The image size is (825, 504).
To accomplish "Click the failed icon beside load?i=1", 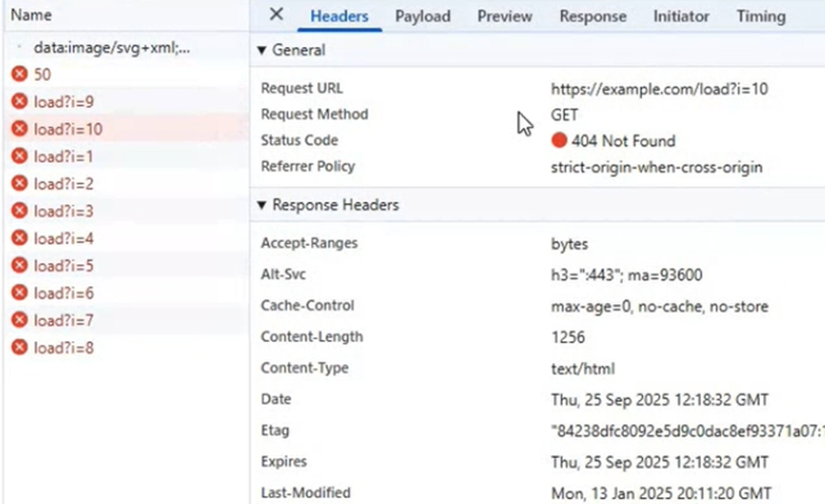I will tap(19, 157).
